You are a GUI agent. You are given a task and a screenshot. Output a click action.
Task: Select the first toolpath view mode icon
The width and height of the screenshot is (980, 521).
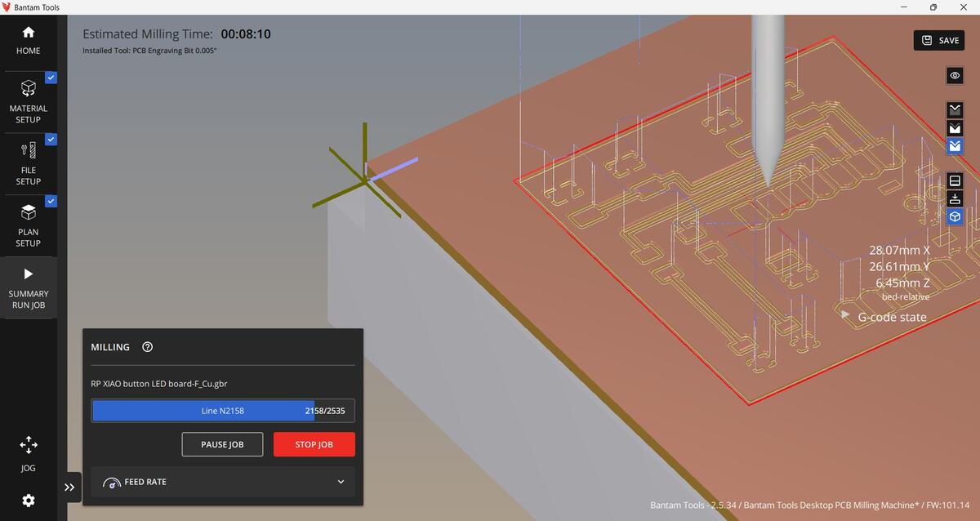(x=955, y=109)
